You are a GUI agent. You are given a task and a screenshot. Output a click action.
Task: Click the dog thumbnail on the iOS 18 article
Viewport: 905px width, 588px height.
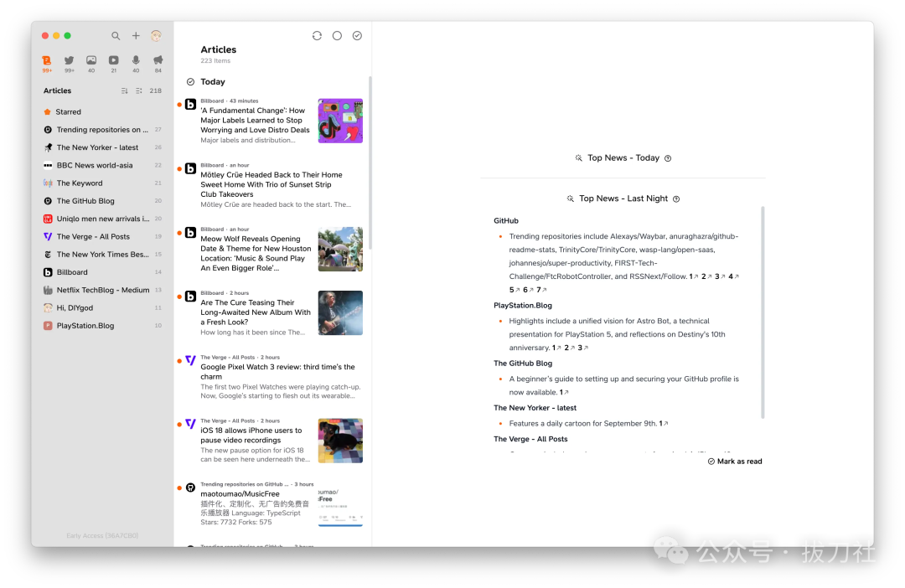pos(340,441)
